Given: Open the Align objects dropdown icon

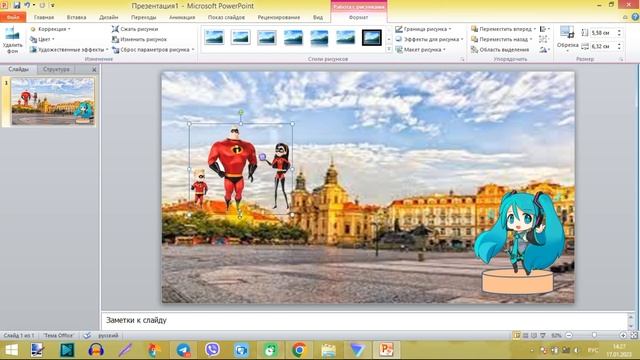Looking at the screenshot, I should tap(544, 29).
